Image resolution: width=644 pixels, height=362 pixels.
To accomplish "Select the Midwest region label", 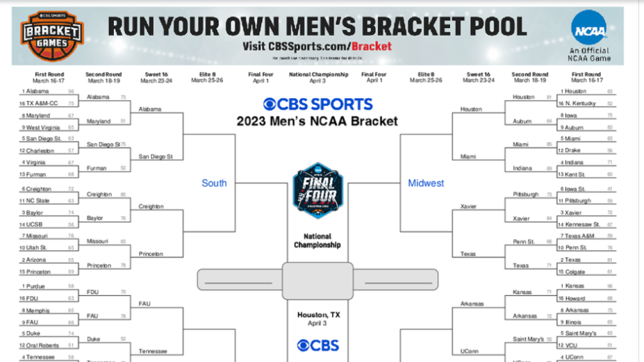I will coord(426,183).
